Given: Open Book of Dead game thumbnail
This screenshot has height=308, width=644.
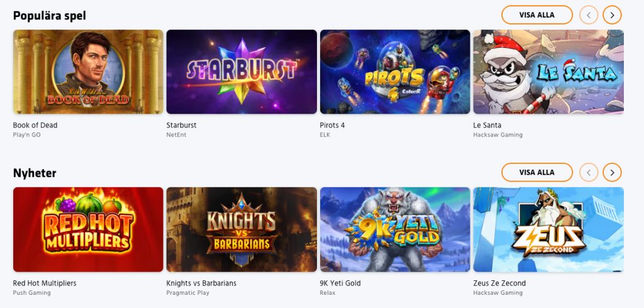Looking at the screenshot, I should (x=88, y=72).
